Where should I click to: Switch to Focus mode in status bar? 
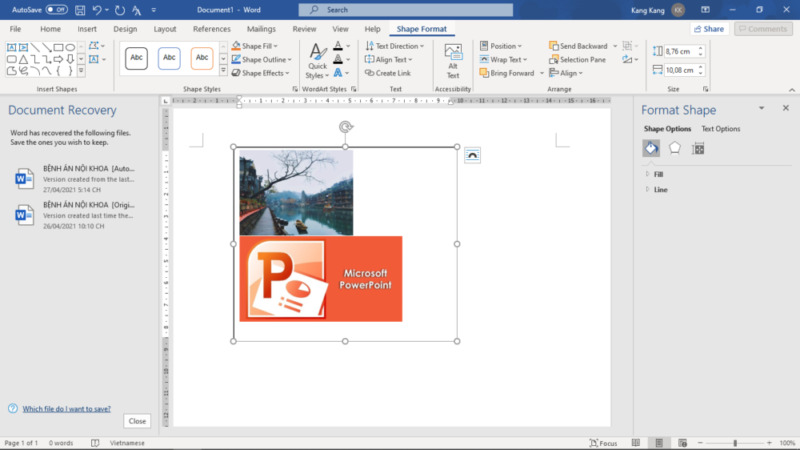(602, 443)
